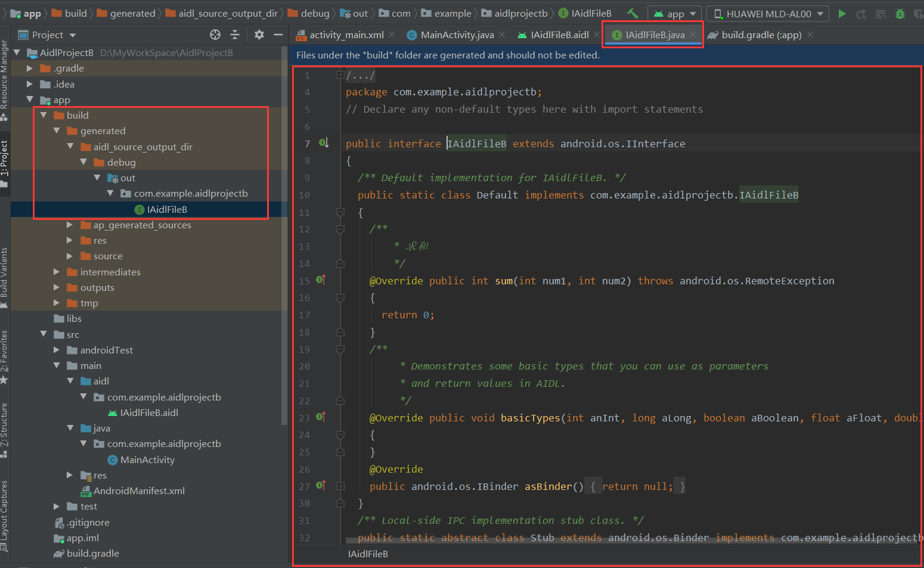
Task: Collapse the AidlProjectB root node
Action: (x=17, y=52)
